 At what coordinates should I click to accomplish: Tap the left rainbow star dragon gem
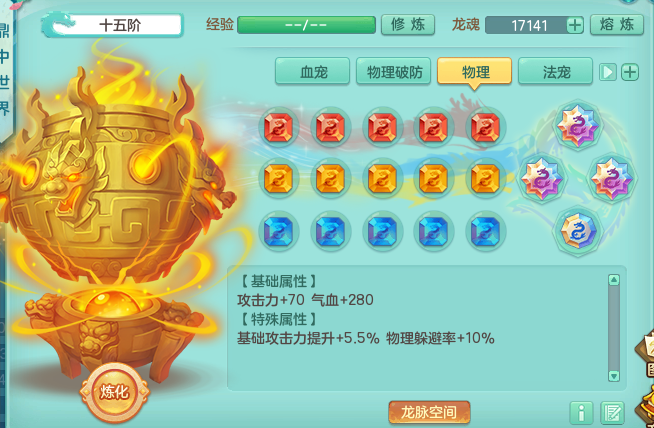coord(542,179)
